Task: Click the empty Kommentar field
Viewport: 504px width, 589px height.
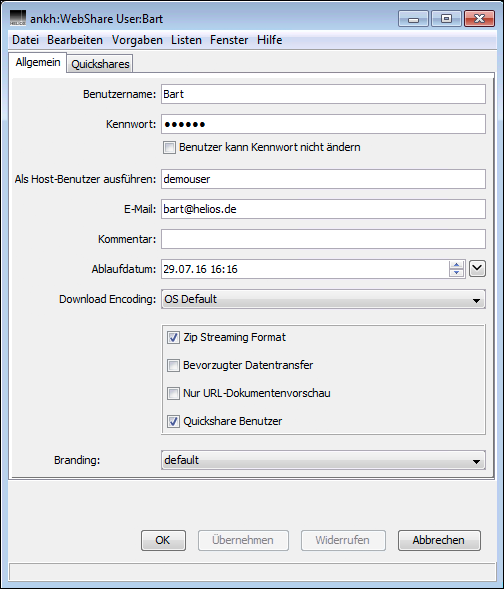Action: [x=323, y=239]
